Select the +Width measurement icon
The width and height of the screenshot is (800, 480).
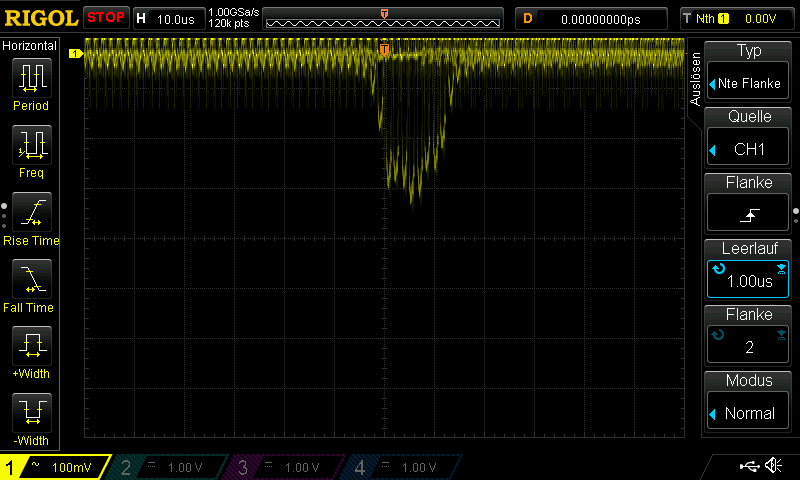pyautogui.click(x=32, y=345)
